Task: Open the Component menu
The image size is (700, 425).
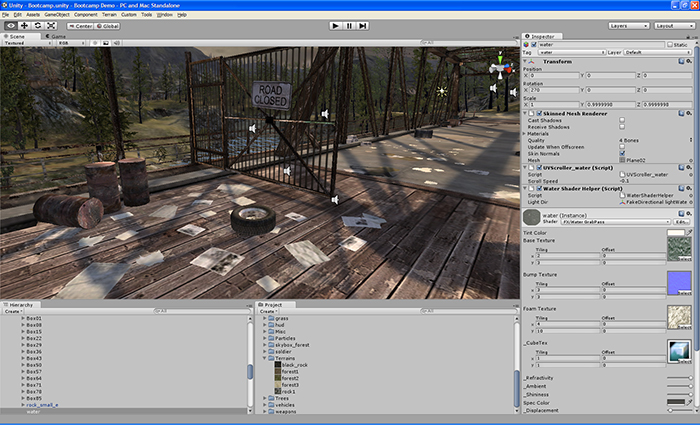Action: (85, 15)
